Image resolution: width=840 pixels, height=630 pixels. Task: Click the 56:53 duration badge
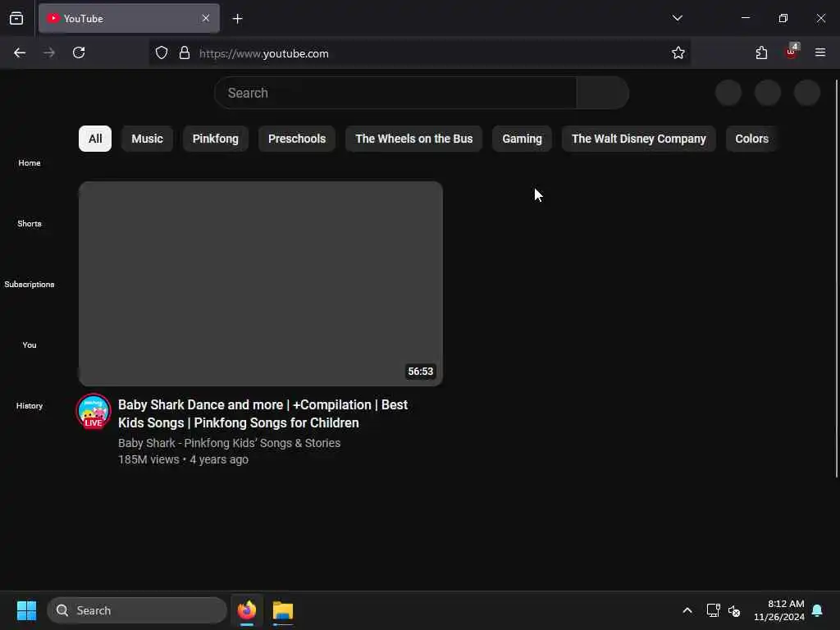tap(421, 372)
